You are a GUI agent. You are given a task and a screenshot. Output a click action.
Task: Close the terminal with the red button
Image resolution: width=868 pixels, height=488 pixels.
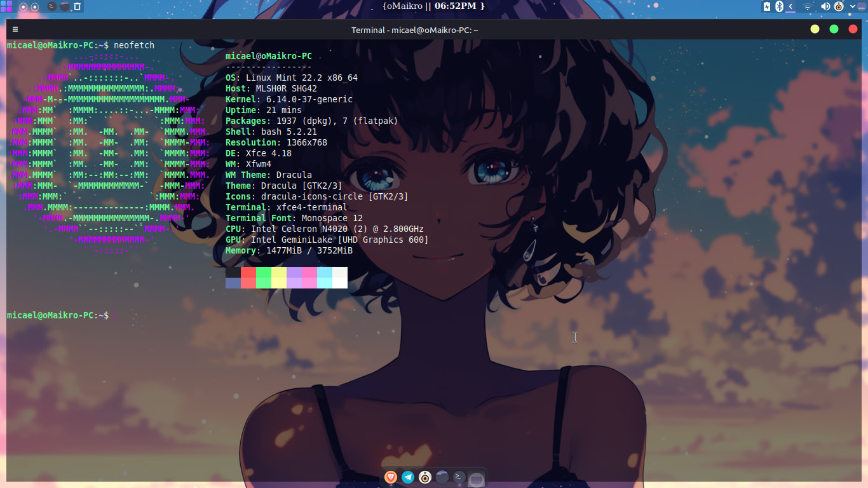853,29
